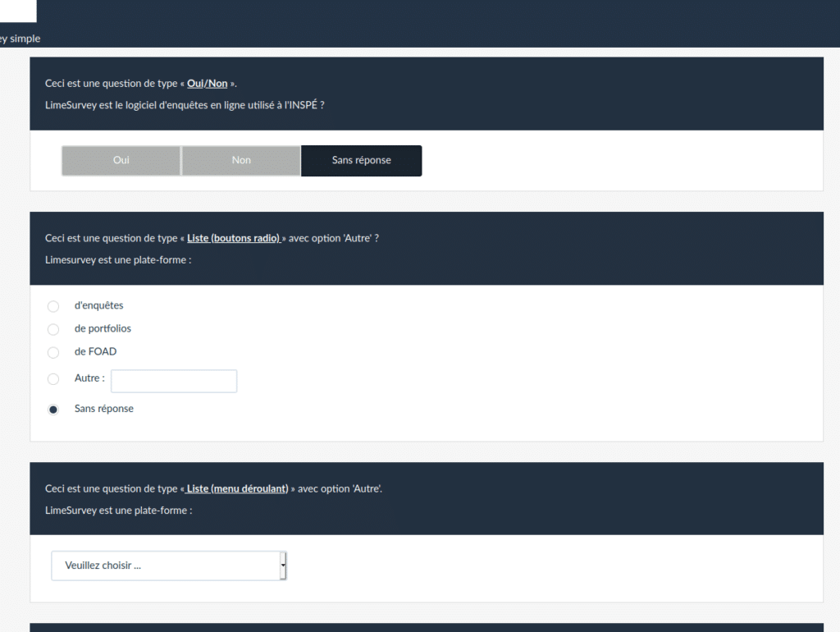
Task: Click the 'Limesurvey est une plate-forme :' radio question text
Action: click(118, 260)
